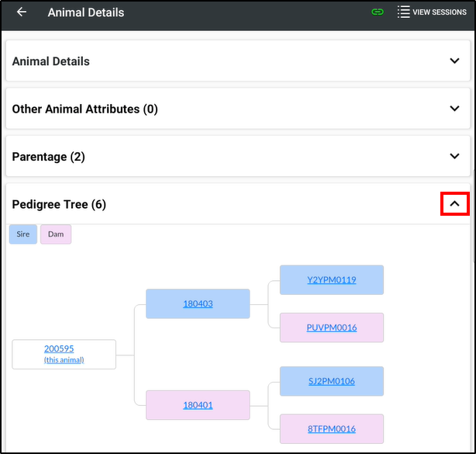This screenshot has height=454, width=476.
Task: Expand the Parentage (2) section
Action: point(454,156)
